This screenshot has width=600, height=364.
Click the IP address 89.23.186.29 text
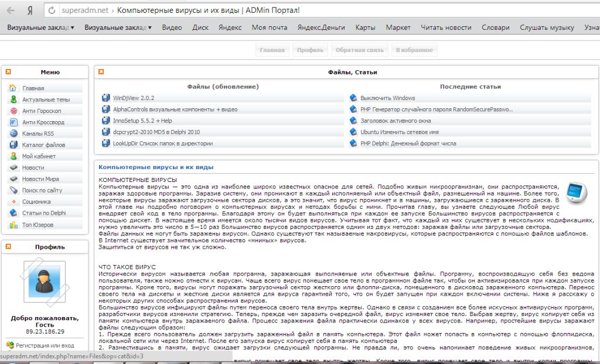point(45,331)
